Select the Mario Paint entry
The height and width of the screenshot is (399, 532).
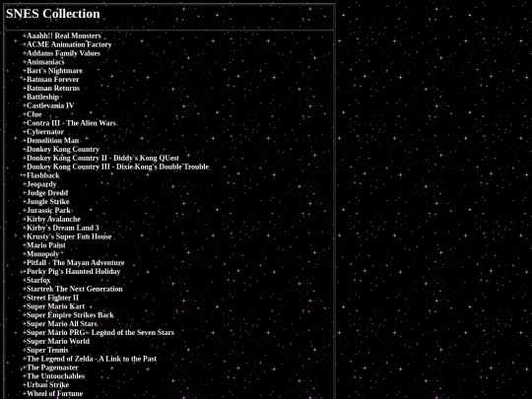tap(46, 245)
